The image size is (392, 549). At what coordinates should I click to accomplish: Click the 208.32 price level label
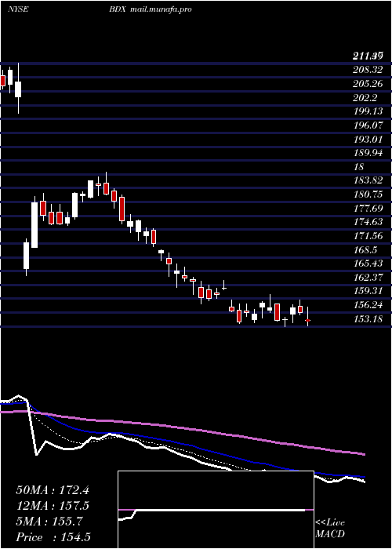coord(368,70)
